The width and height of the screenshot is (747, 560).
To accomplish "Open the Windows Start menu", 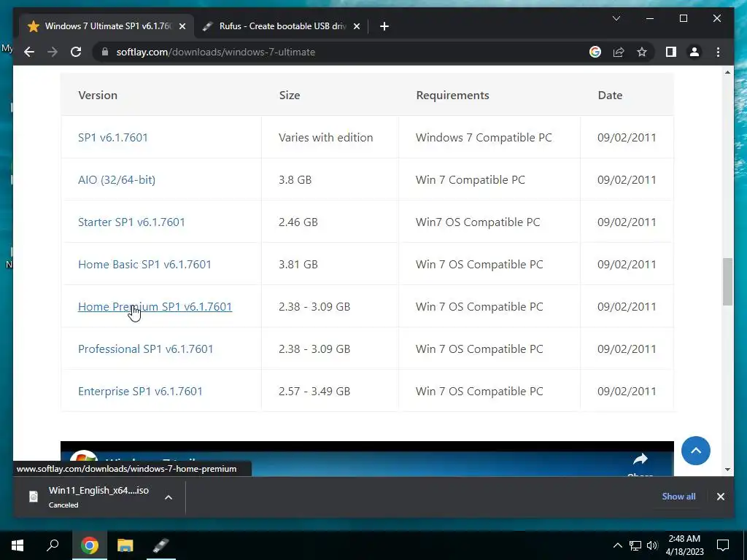I will 18,545.
